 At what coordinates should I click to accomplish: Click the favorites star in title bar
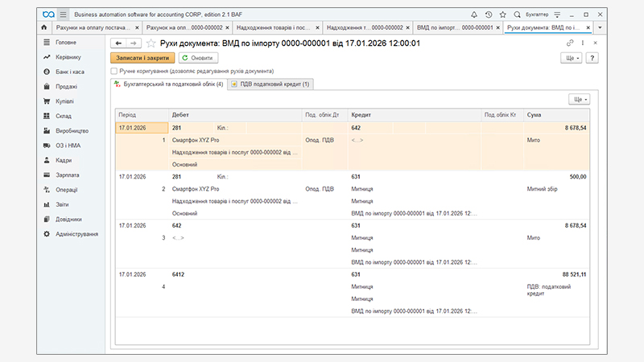click(x=502, y=14)
